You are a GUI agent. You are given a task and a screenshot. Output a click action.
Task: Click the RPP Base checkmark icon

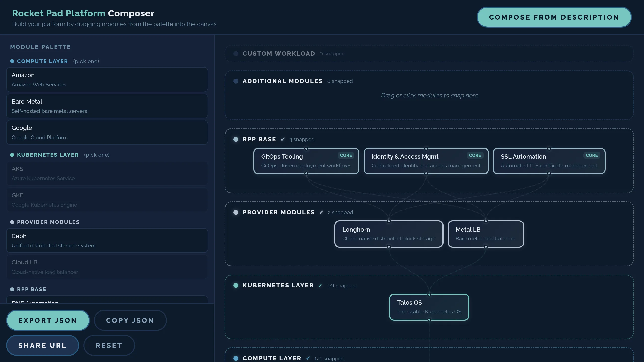283,139
